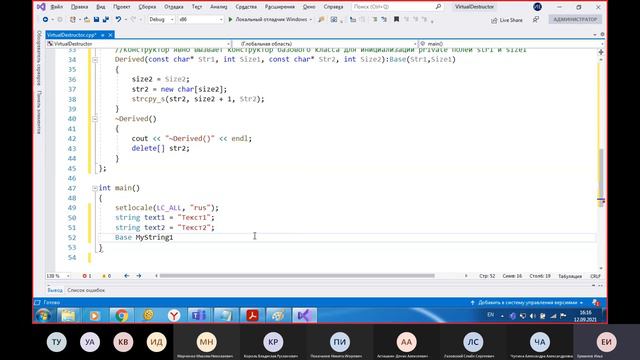Open the Панель элементов side panel
640x360 pixels.
[39, 112]
